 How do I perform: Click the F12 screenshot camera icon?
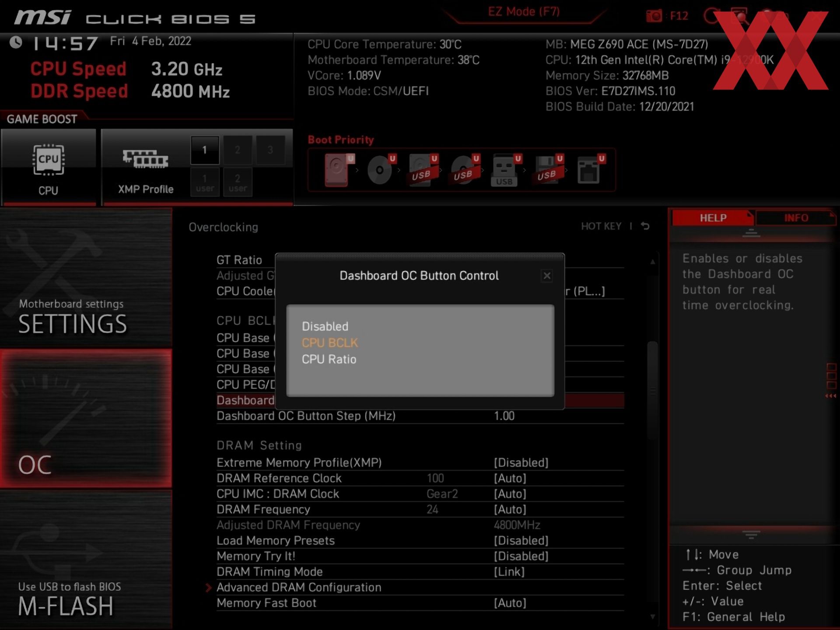[654, 16]
